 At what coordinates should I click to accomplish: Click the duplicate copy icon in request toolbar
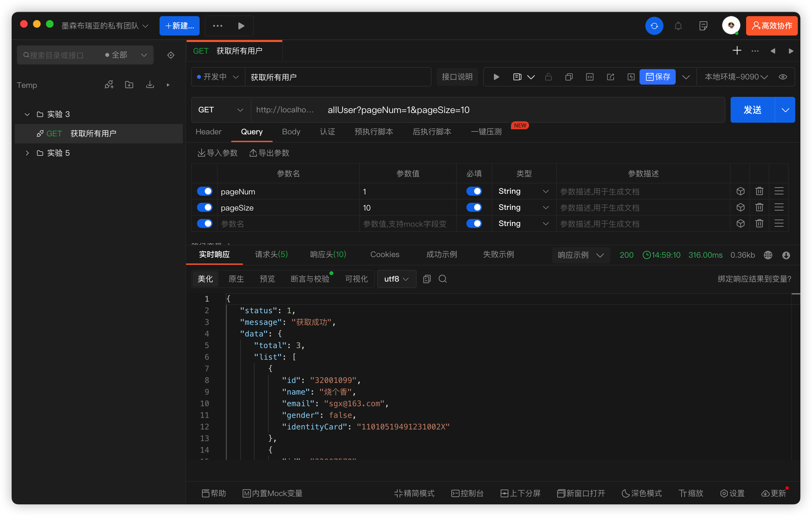click(x=569, y=77)
